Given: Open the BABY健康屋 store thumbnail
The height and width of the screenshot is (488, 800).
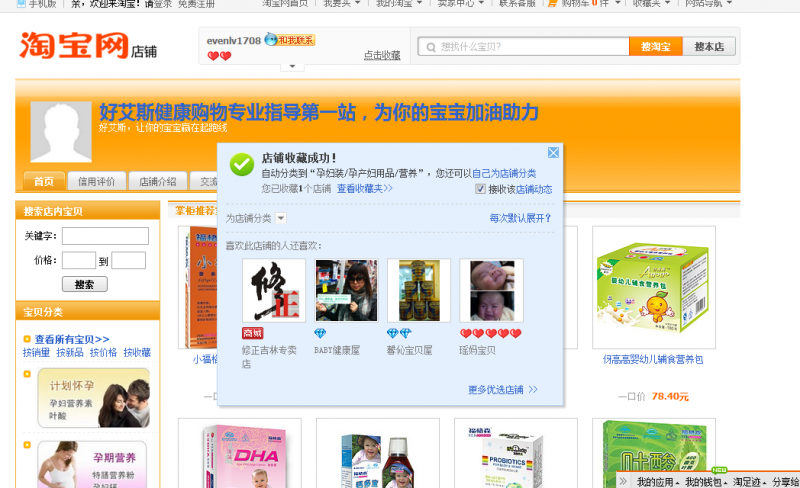Looking at the screenshot, I should coord(346,290).
